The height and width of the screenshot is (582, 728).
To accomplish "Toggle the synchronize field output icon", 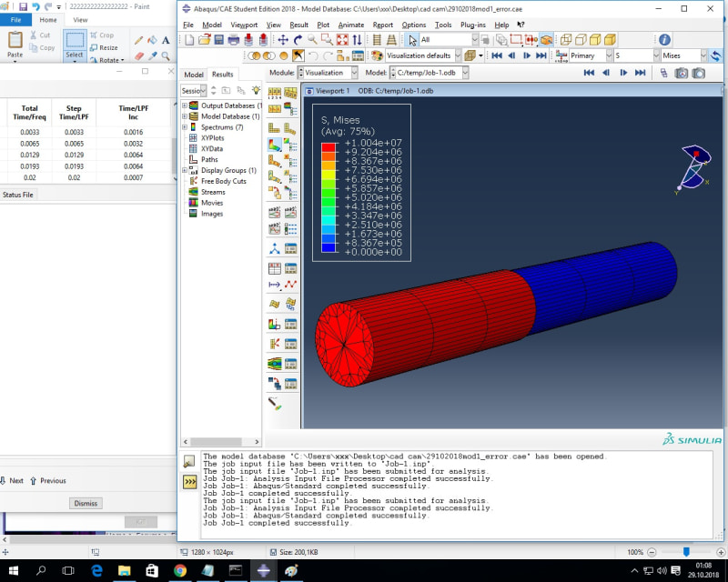I will click(x=716, y=55).
